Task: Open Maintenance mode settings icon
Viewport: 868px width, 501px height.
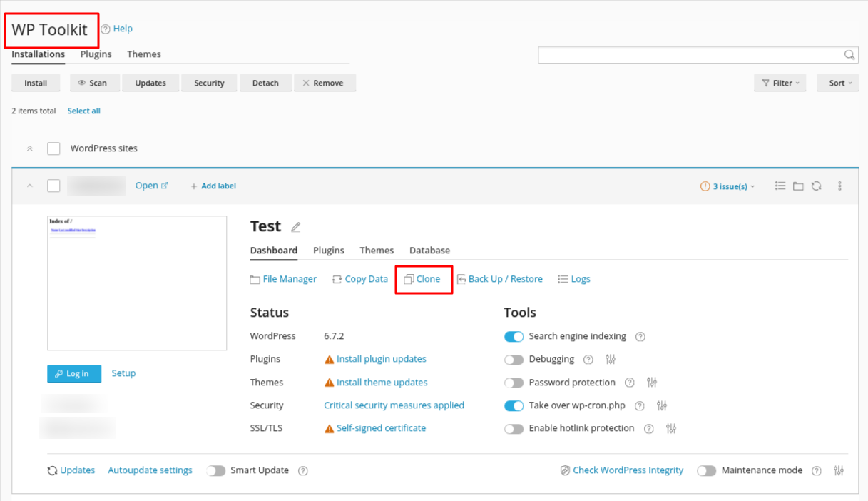Action: click(839, 471)
